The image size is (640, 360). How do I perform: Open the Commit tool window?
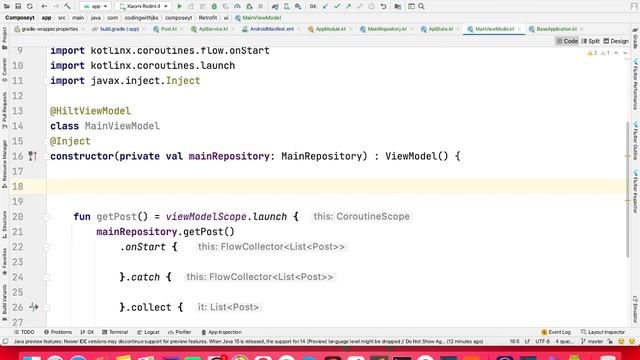coord(4,70)
